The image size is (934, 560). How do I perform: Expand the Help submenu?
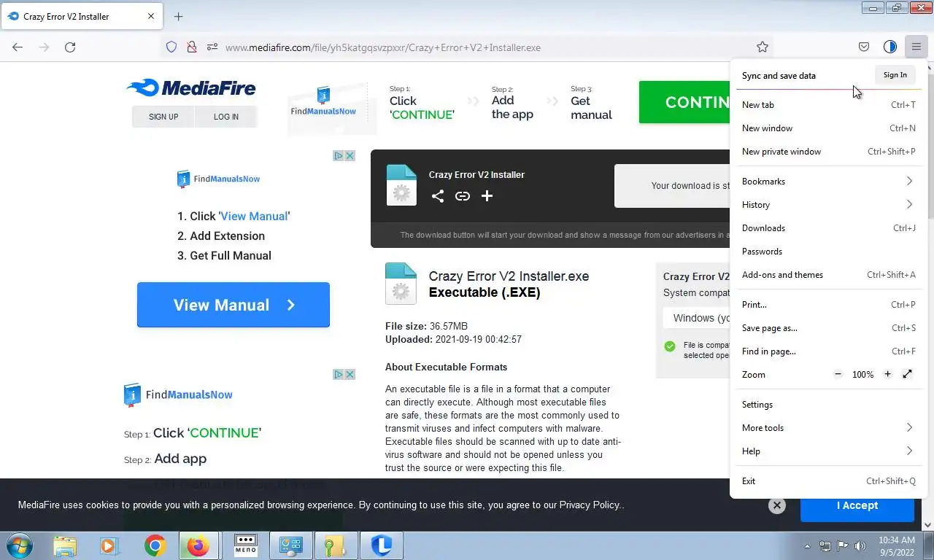point(828,451)
